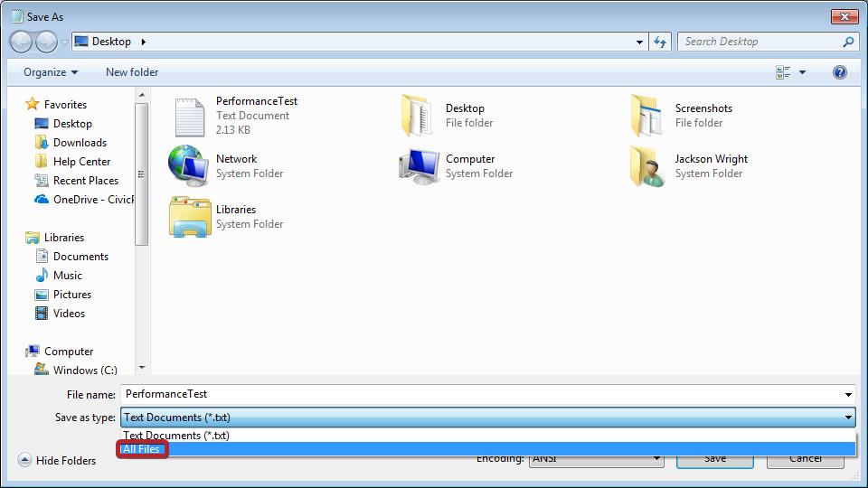This screenshot has height=488, width=868.
Task: Select Computer in the navigation pane
Action: coord(68,352)
